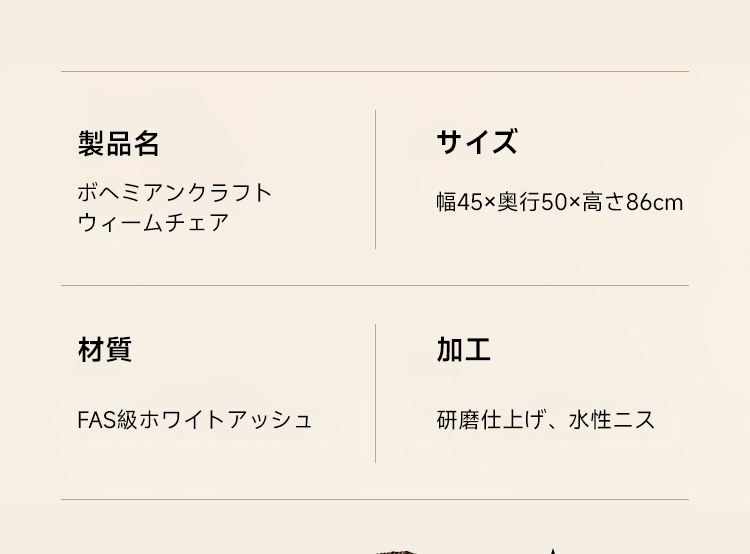Click the 材質 heading
Viewport: 750px width, 554px height.
point(105,350)
